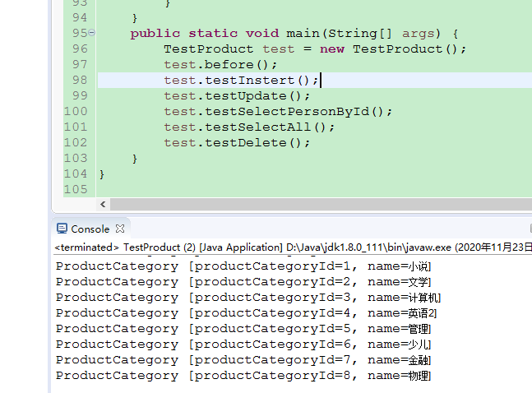Select console row with productCategoryId=7
532x393 pixels.
click(x=243, y=360)
